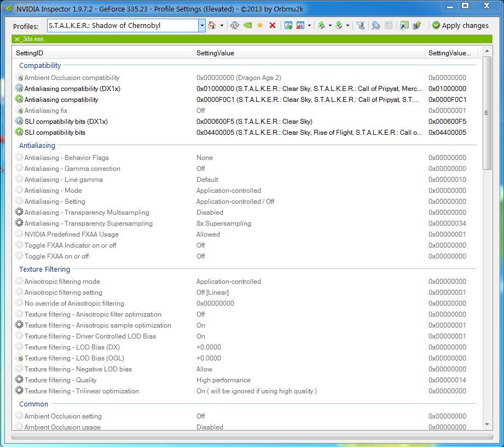Maximize the NVIDIA Inspector window
Viewport: 504px width, 447px height.
pos(465,5)
